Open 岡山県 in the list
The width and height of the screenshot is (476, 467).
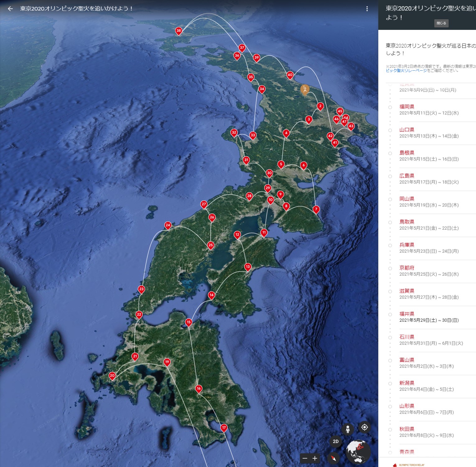[x=407, y=199]
